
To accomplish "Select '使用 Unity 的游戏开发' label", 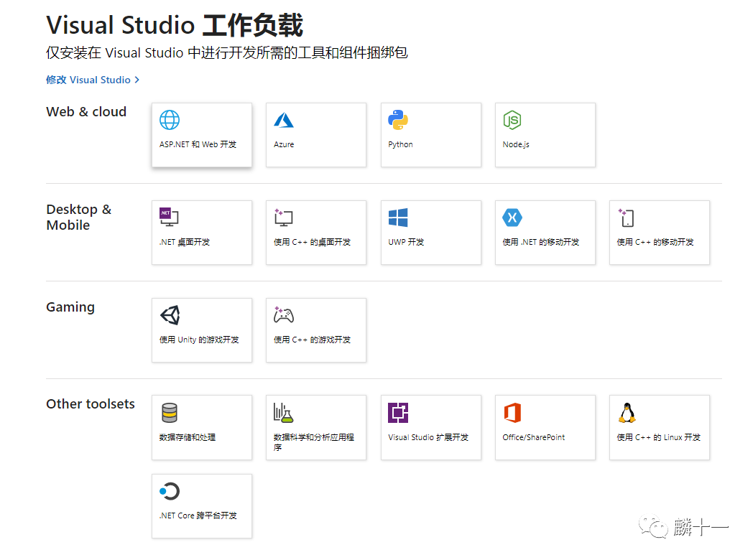I will click(x=199, y=340).
